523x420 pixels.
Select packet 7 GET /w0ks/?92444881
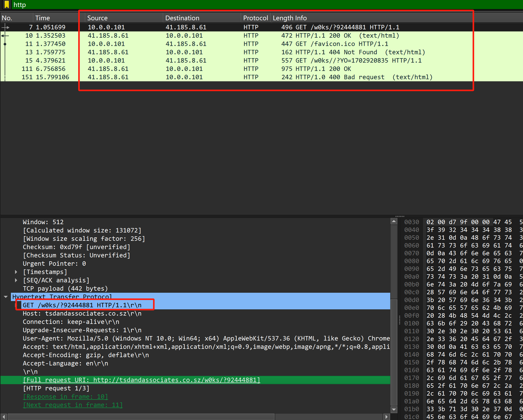click(261, 27)
